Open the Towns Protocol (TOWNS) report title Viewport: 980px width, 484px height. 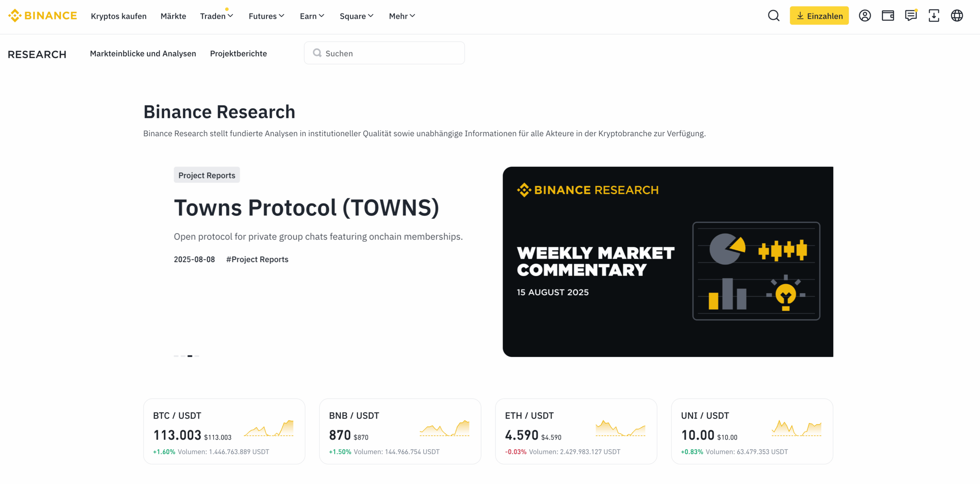tap(306, 208)
